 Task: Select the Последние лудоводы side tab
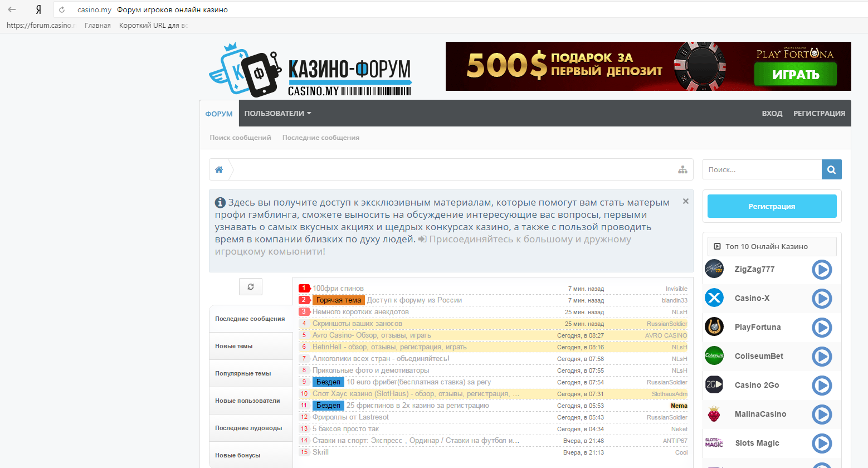[x=251, y=428]
